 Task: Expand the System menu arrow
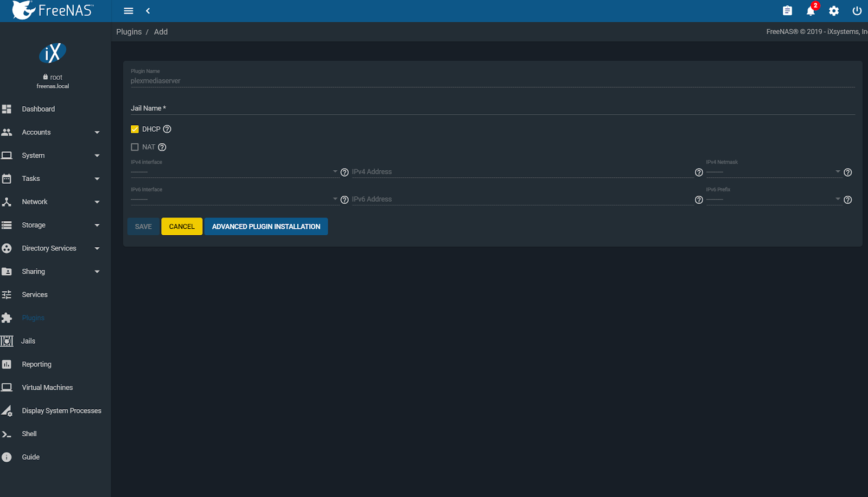point(97,156)
